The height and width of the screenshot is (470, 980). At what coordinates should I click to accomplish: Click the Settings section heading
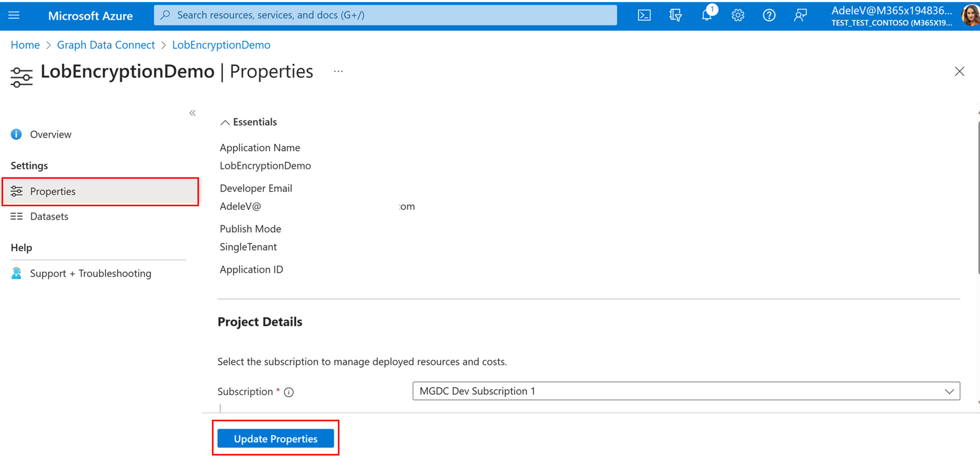tap(29, 166)
